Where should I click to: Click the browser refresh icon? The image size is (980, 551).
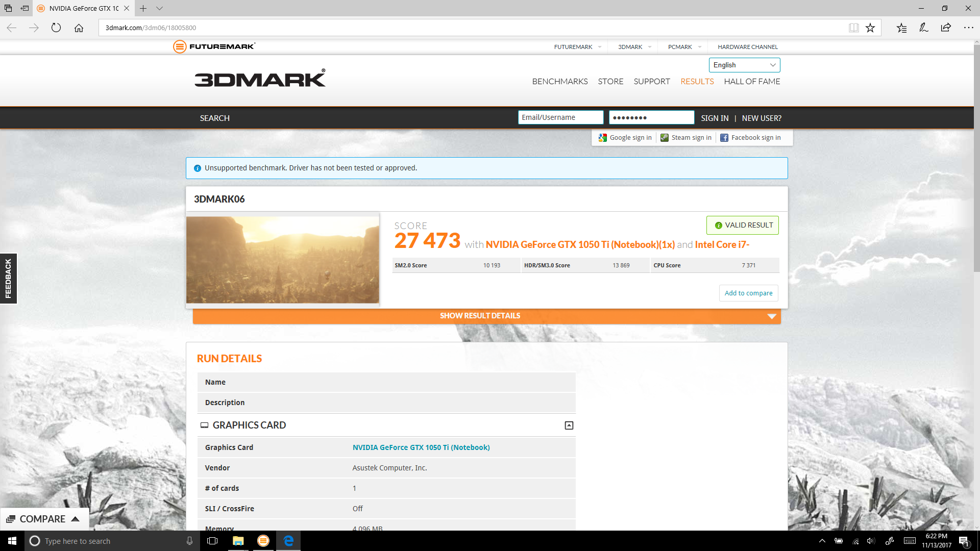56,28
